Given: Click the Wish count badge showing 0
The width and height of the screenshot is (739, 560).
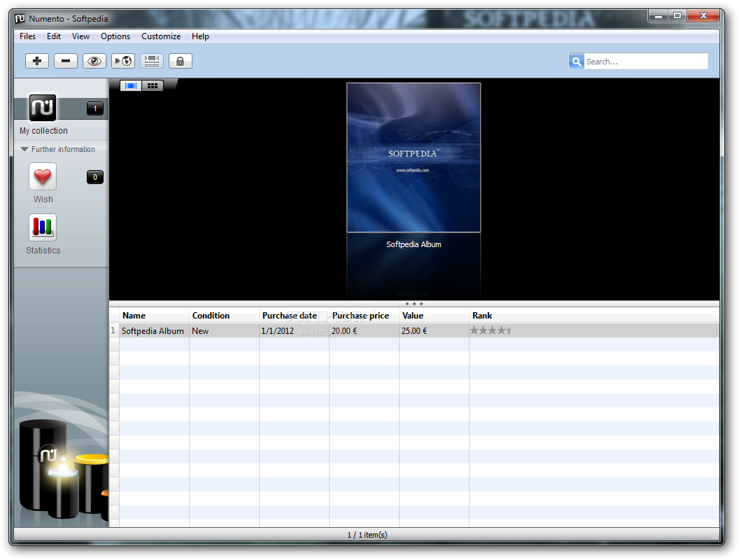Looking at the screenshot, I should 95,177.
